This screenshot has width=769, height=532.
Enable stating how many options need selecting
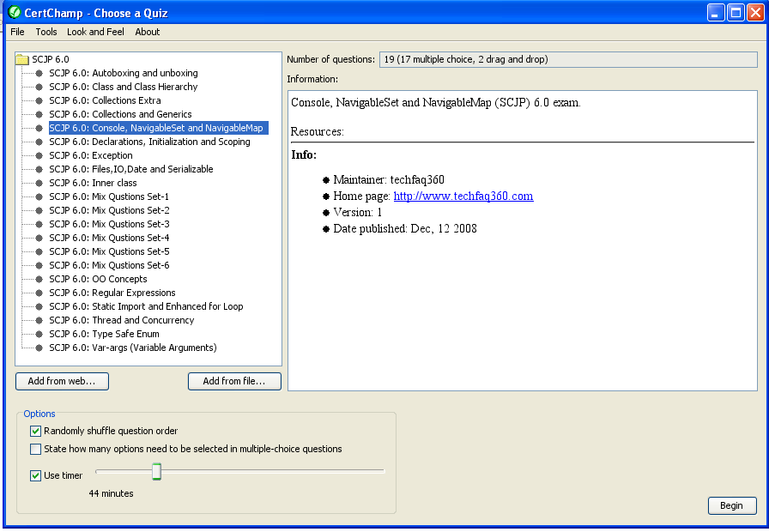point(36,449)
